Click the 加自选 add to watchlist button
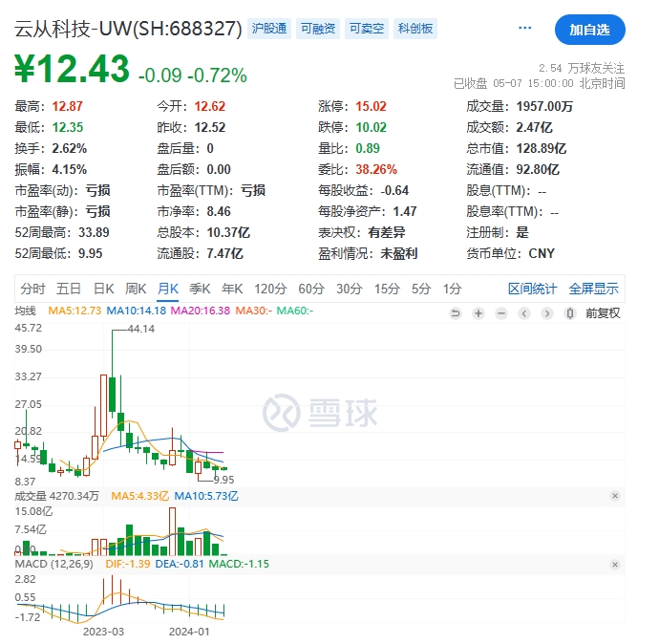Image resolution: width=659 pixels, height=644 pixels. pos(589,30)
